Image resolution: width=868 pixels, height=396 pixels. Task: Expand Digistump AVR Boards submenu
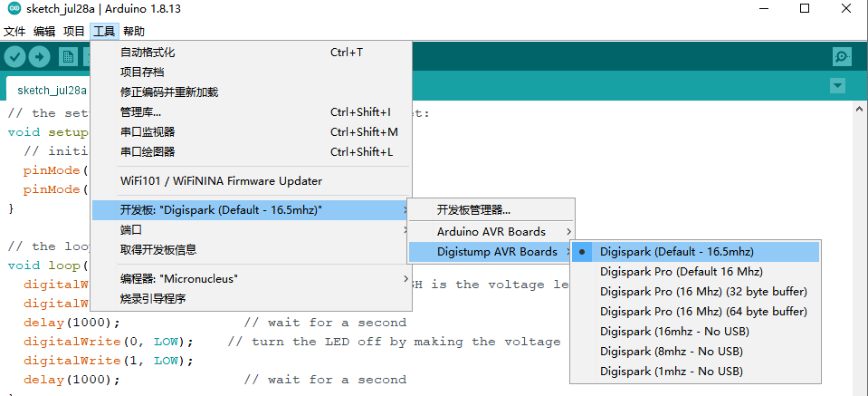491,251
